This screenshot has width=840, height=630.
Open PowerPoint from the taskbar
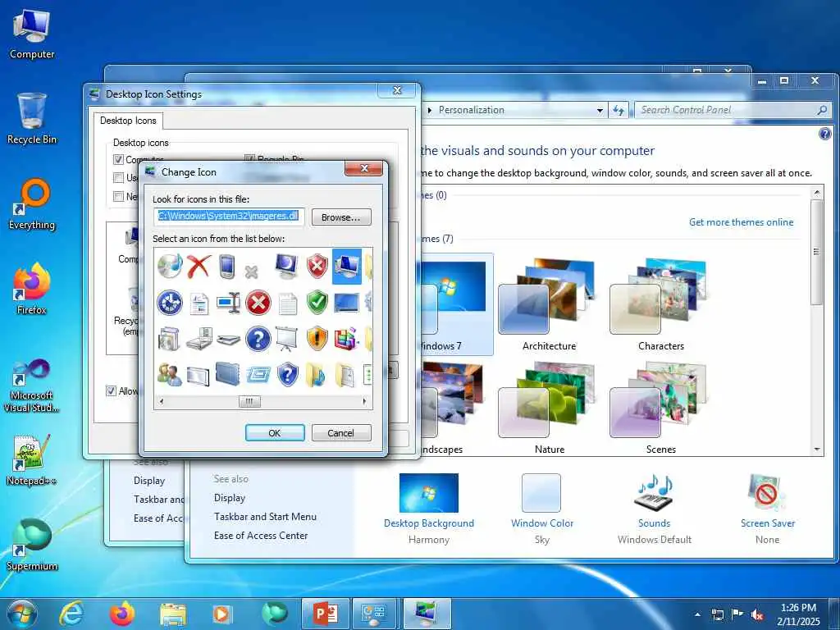click(325, 614)
